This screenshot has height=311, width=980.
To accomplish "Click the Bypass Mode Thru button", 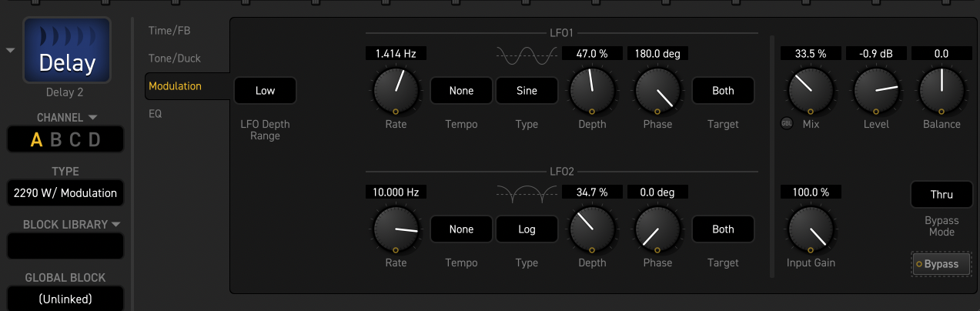I will click(x=941, y=195).
